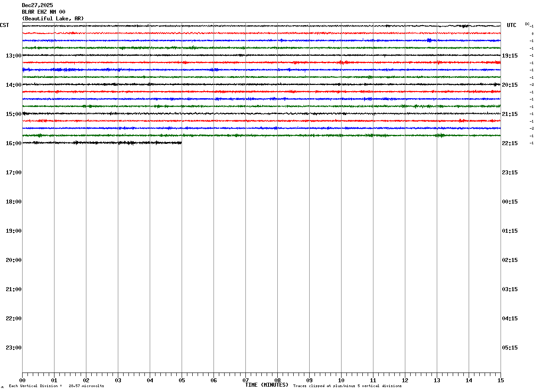Image resolution: width=536 pixels, height=392 pixels.
Task: Click the 11 minute axis label
Action: click(373, 380)
